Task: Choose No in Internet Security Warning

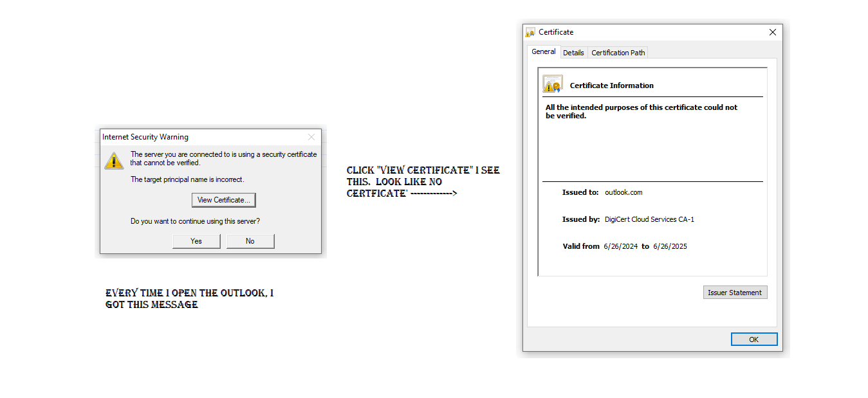Action: point(250,241)
